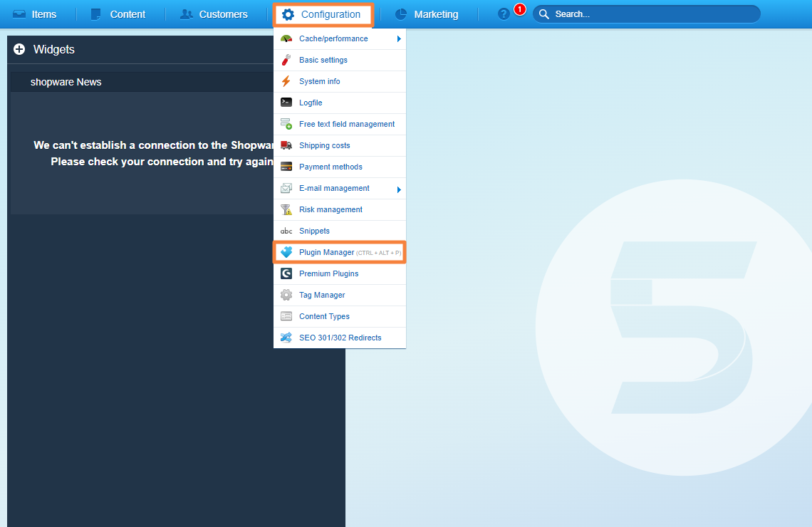Click the Basic settings wrench icon
The width and height of the screenshot is (812, 527).
tap(286, 61)
